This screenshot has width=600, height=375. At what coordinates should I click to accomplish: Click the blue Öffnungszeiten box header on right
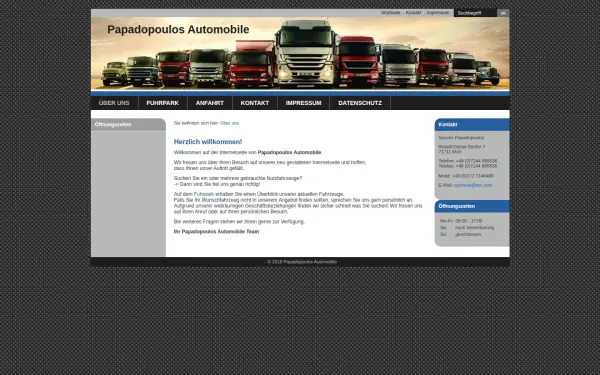(x=472, y=206)
